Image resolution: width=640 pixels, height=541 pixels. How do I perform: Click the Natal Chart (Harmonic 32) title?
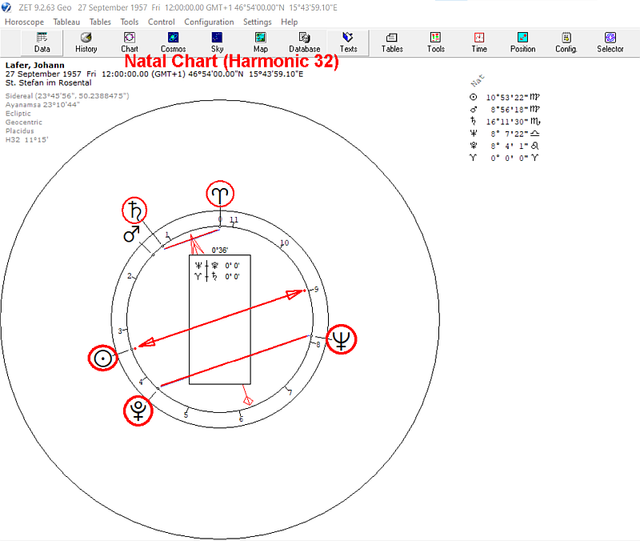[x=231, y=61]
